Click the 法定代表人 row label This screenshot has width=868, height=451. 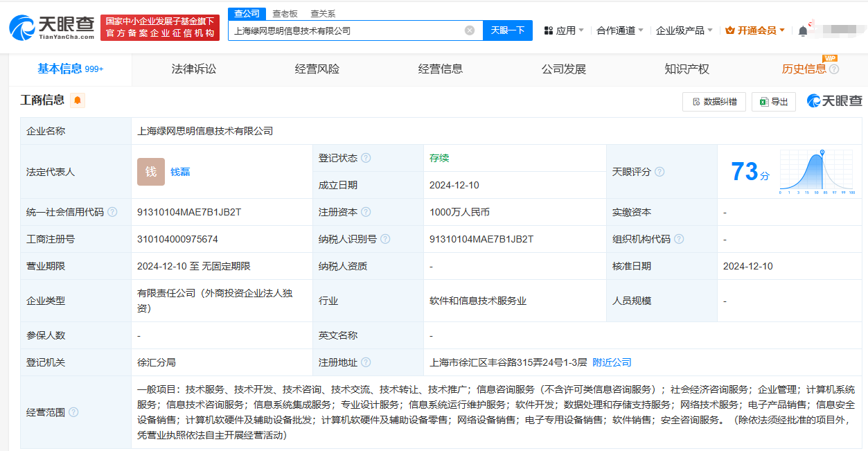click(51, 172)
